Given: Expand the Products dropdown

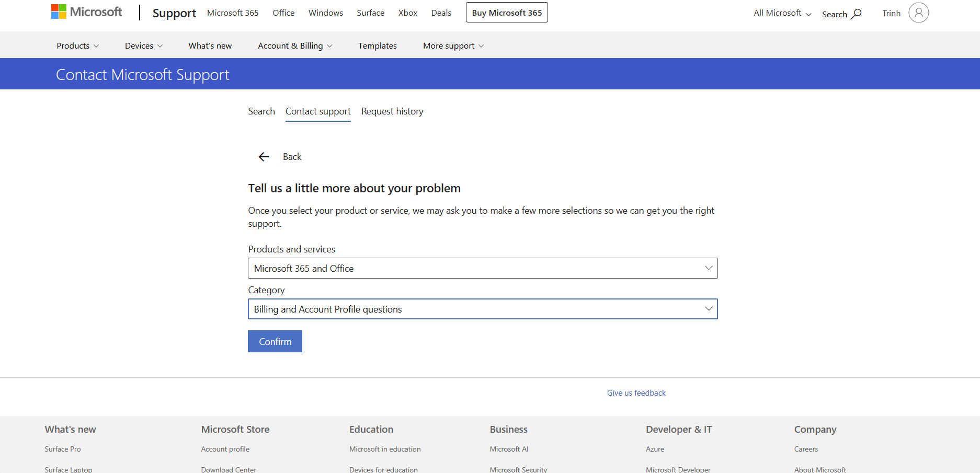Looking at the screenshot, I should 77,46.
